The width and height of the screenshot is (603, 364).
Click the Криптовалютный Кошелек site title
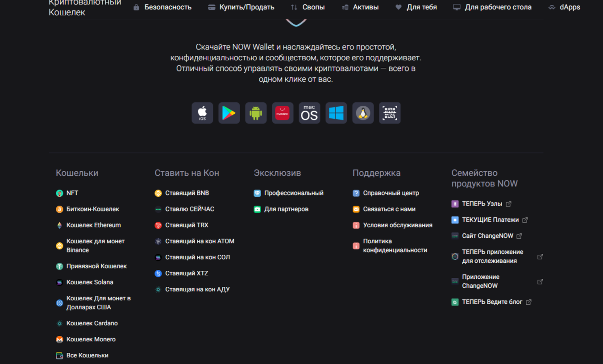(85, 8)
